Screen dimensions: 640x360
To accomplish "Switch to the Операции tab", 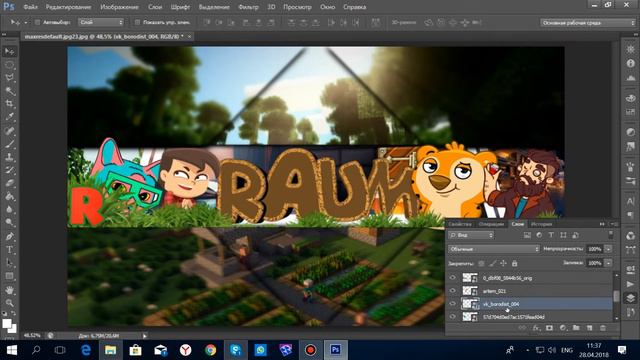I will 491,224.
